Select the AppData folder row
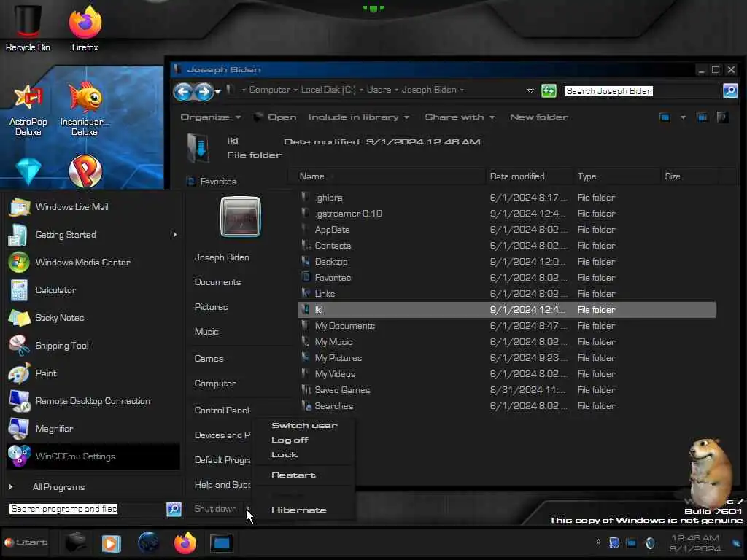 [x=506, y=230]
